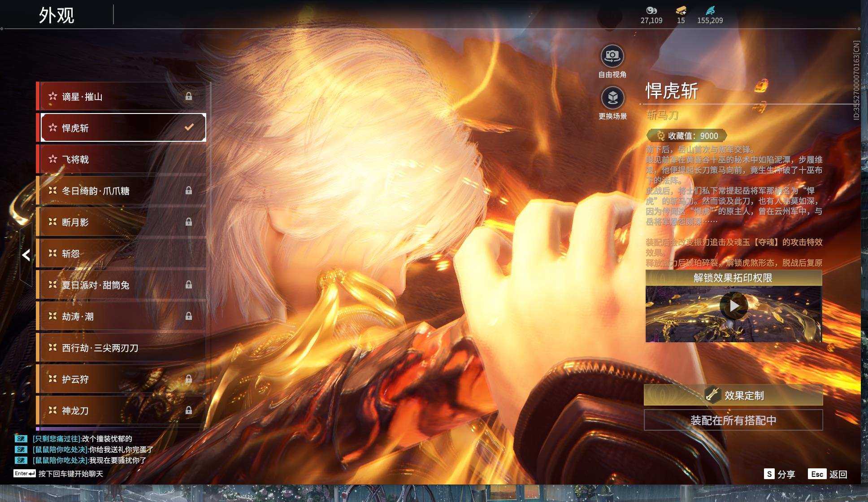The width and height of the screenshot is (868, 502).
Task: Select the 西行劫·三尖两刃刀 skin
Action: point(121,348)
